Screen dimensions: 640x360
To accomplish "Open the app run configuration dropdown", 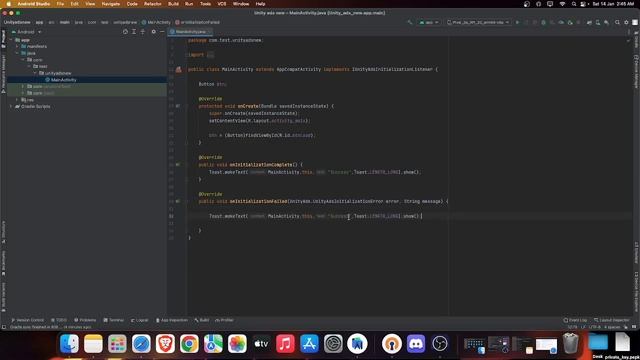I will click(429, 22).
